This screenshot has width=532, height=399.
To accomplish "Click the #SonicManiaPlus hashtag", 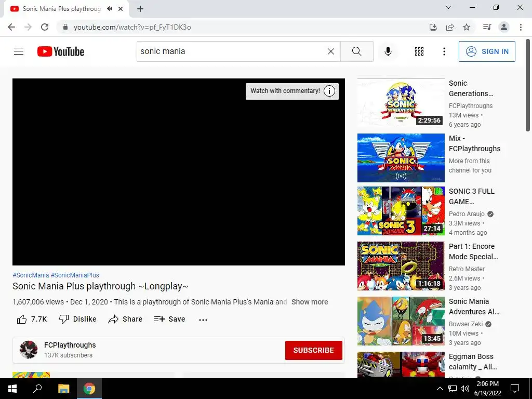I will pyautogui.click(x=75, y=275).
